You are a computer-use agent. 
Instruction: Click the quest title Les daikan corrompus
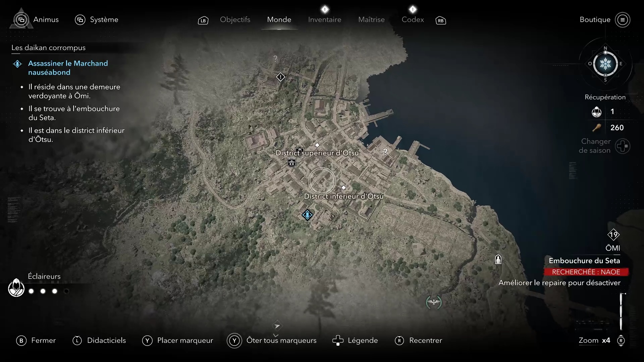48,48
